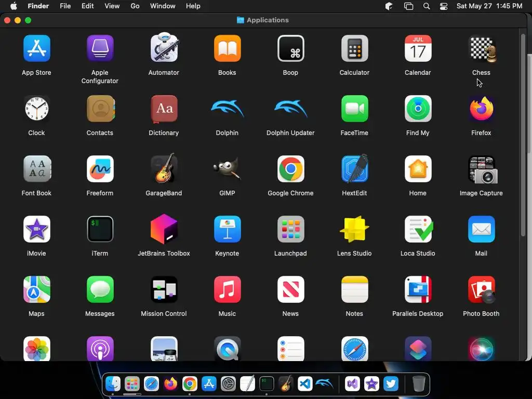This screenshot has width=532, height=399.
Task: Open iTerm from Applications folder
Action: point(100,229)
